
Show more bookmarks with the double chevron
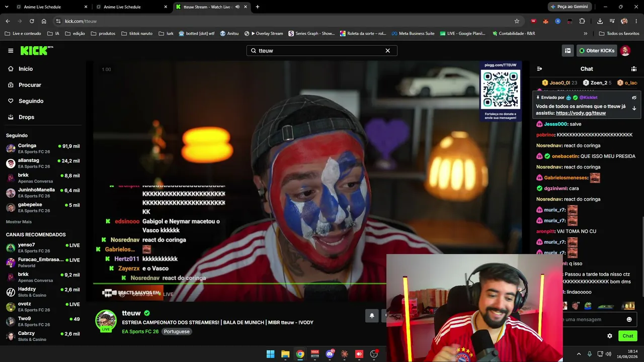585,34
